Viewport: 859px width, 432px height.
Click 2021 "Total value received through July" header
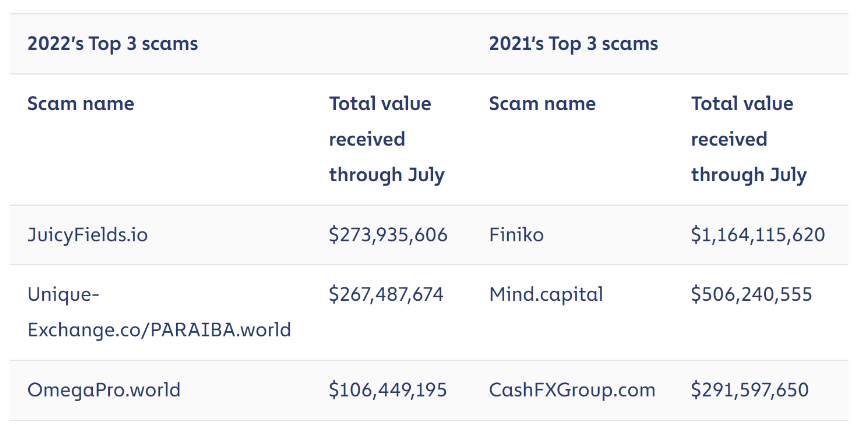pos(748,139)
